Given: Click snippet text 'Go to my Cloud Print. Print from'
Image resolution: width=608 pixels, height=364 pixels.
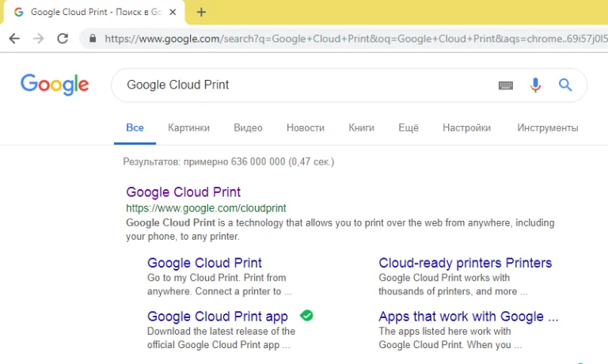Looking at the screenshot, I should [216, 278].
